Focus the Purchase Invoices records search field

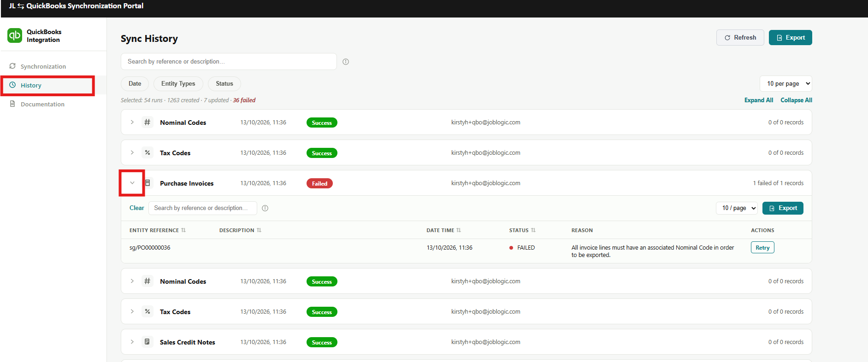(203, 208)
